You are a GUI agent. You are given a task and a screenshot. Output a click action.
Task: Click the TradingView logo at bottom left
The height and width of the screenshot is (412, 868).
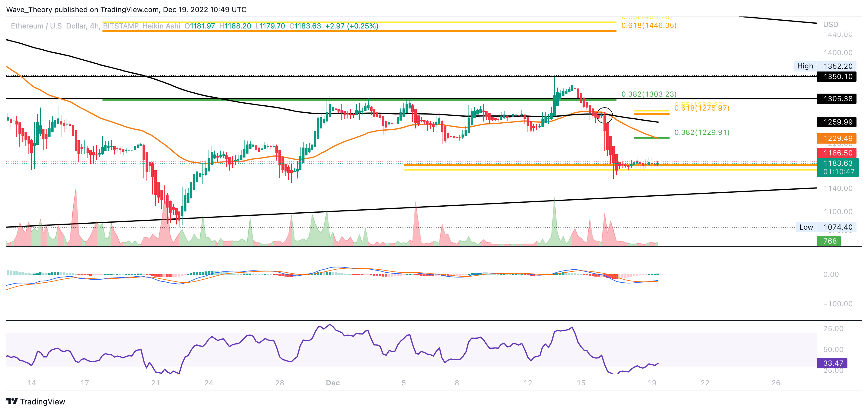tap(35, 401)
